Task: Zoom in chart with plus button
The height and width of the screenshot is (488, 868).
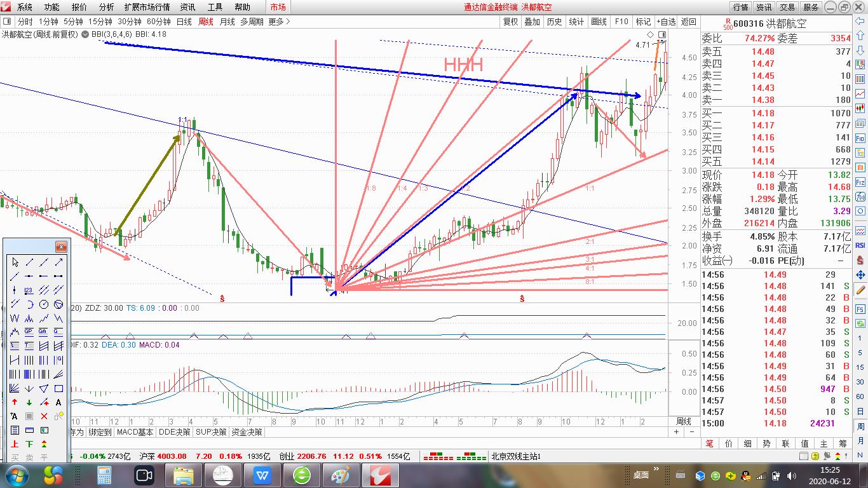Action: (x=677, y=432)
